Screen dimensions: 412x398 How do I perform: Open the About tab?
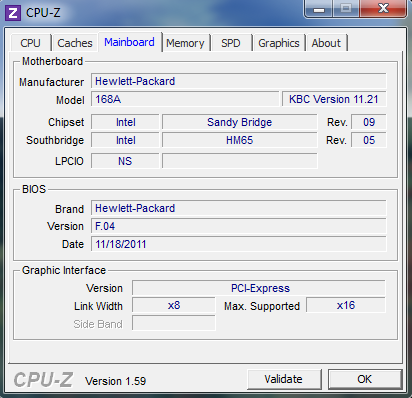tap(326, 43)
